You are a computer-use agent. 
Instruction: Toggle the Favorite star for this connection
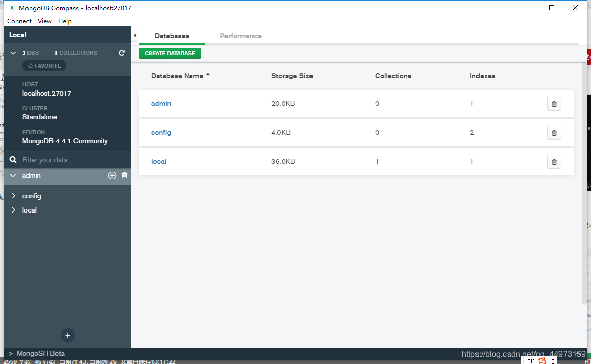coord(44,66)
